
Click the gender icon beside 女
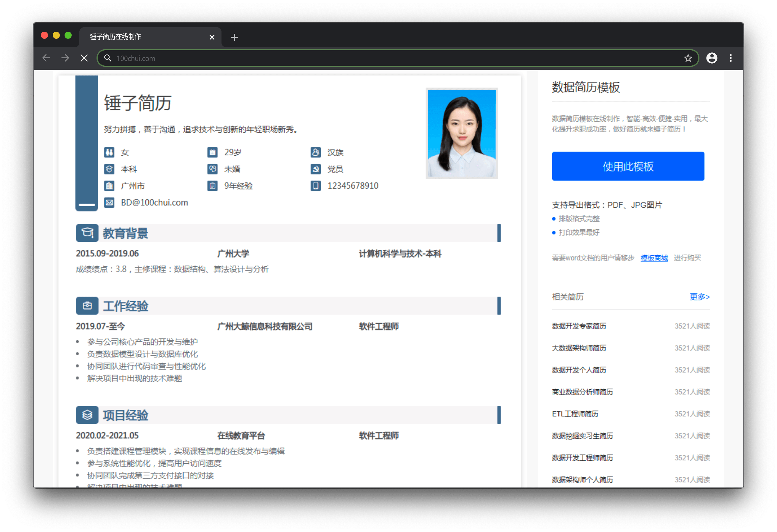(x=109, y=152)
